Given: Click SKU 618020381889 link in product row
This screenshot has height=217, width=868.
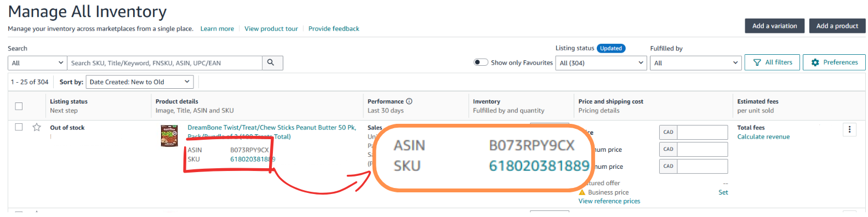Looking at the screenshot, I should (x=253, y=159).
